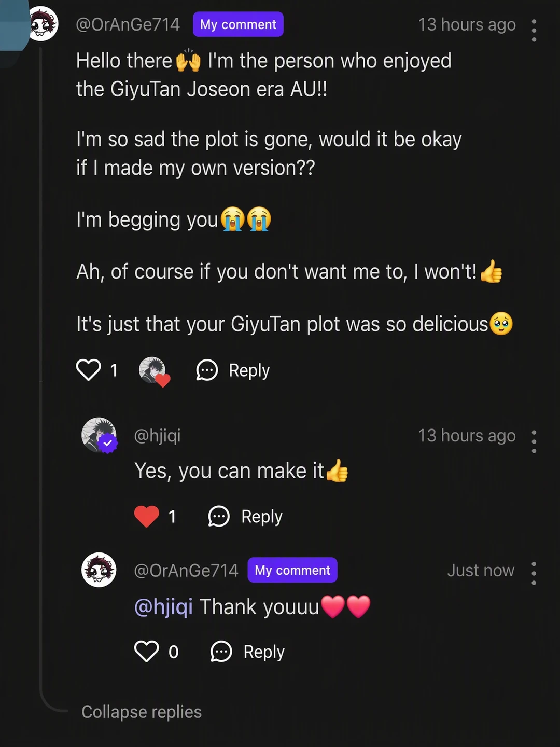Open three-dot menu on 'Just now' reply
Screen dimensions: 560x747
[534, 573]
